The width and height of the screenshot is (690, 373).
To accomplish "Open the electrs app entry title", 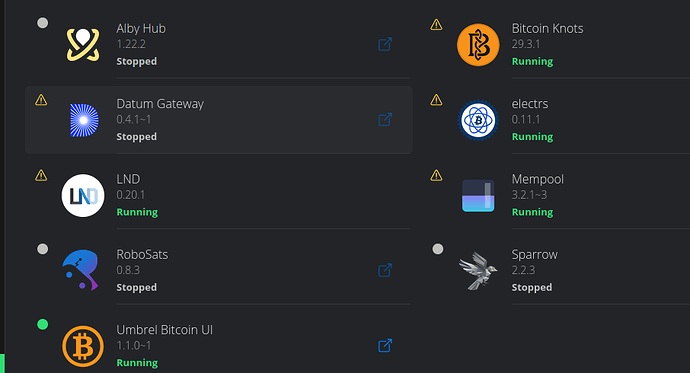I will click(530, 104).
